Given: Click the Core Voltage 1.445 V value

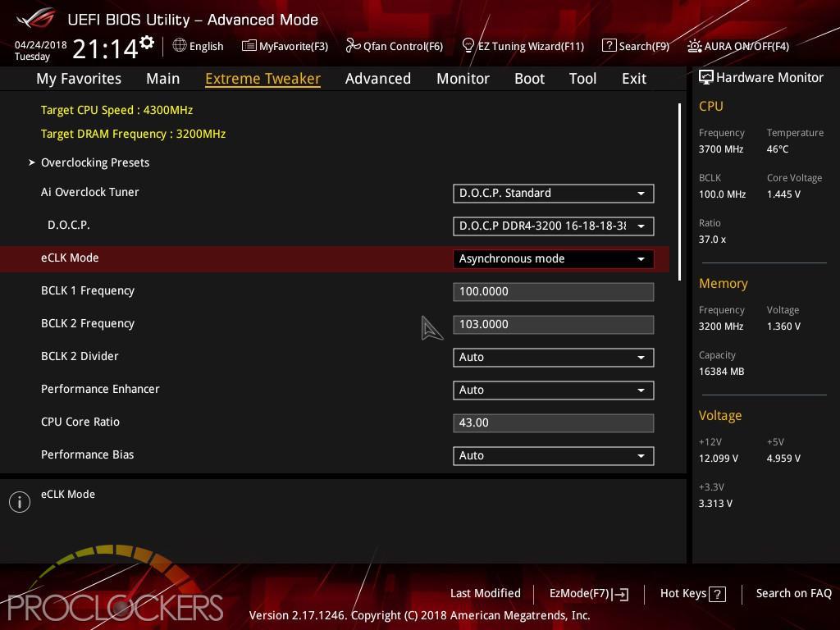Looking at the screenshot, I should coord(783,194).
